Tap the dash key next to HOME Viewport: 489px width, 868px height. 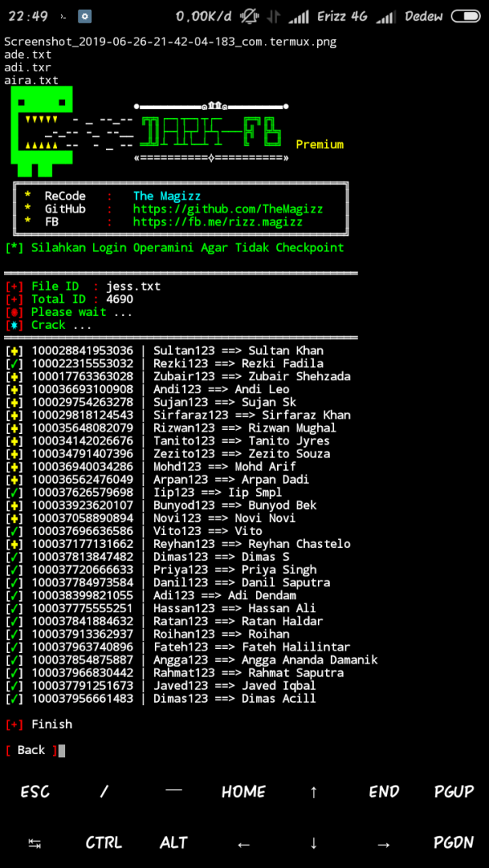pyautogui.click(x=174, y=791)
